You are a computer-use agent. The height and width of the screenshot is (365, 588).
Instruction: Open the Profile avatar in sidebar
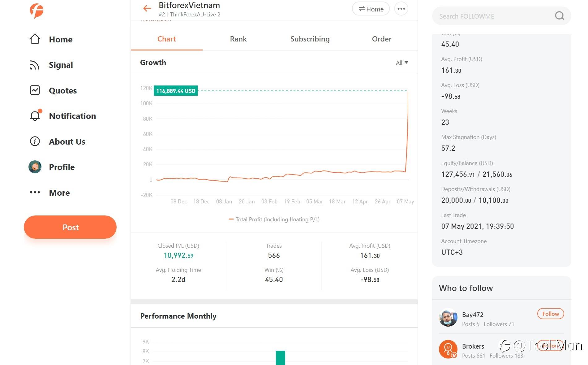point(35,167)
